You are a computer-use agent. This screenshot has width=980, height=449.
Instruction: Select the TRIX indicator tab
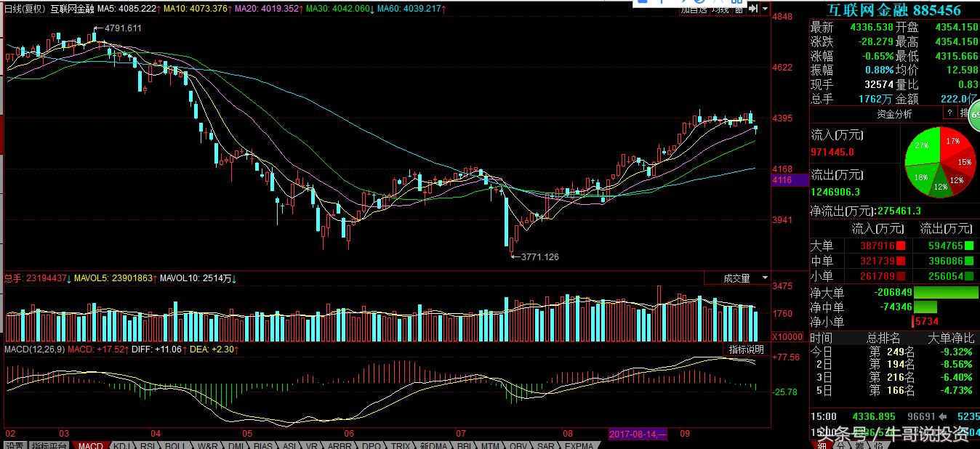pos(401,445)
